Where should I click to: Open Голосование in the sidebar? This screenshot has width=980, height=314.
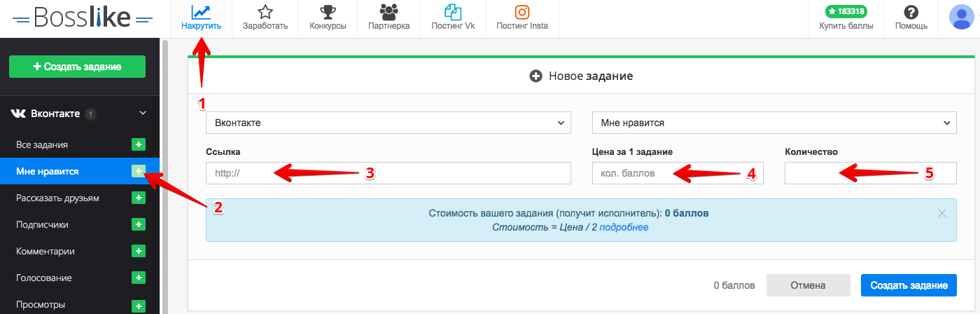click(x=44, y=278)
